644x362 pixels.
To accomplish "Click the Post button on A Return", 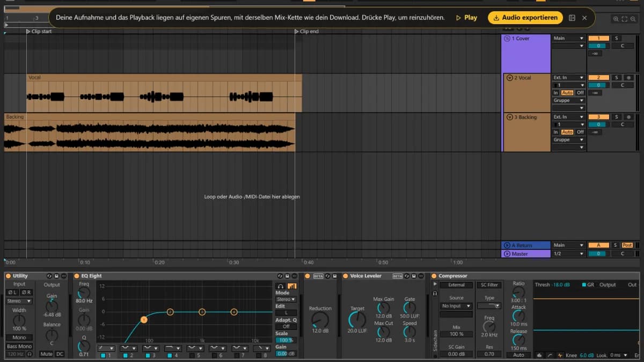I will click(627, 245).
